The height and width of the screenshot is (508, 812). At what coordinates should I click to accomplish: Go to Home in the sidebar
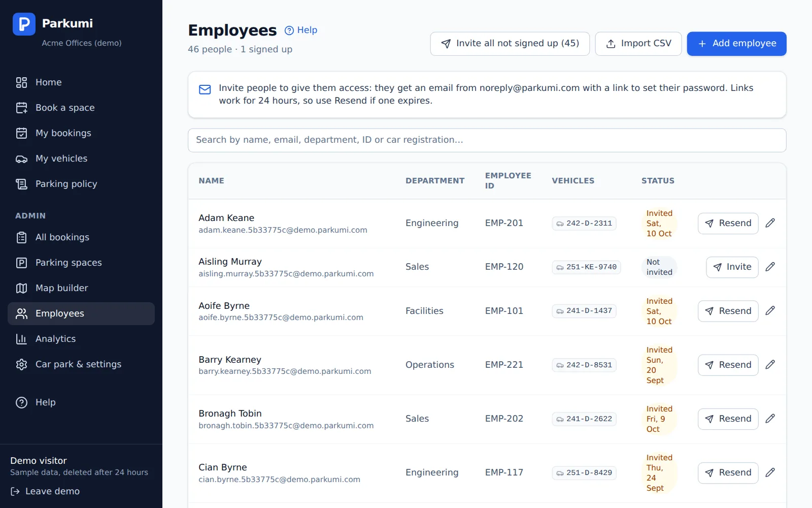(81, 82)
